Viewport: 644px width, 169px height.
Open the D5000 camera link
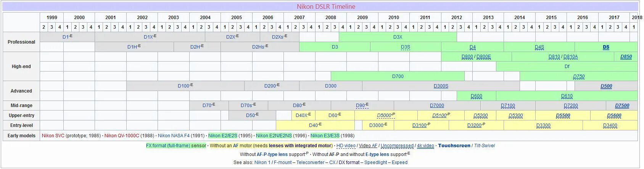pos(384,115)
